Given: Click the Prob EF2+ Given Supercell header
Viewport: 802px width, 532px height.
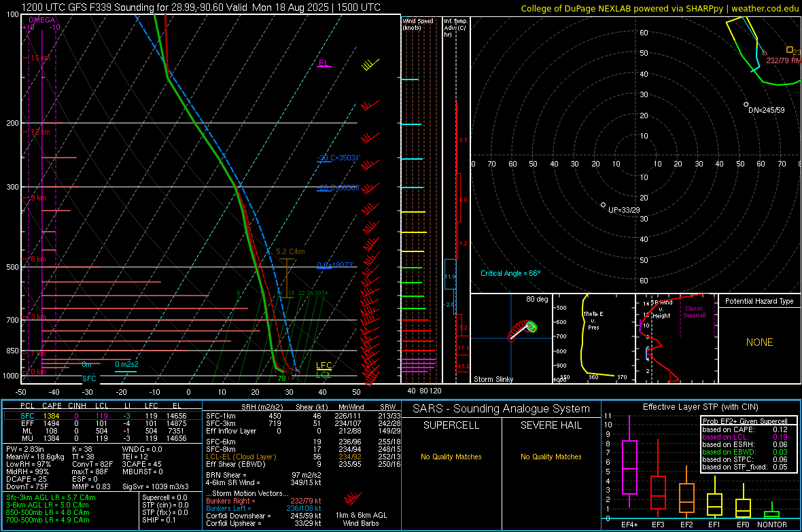Looking at the screenshot, I should pyautogui.click(x=745, y=421).
